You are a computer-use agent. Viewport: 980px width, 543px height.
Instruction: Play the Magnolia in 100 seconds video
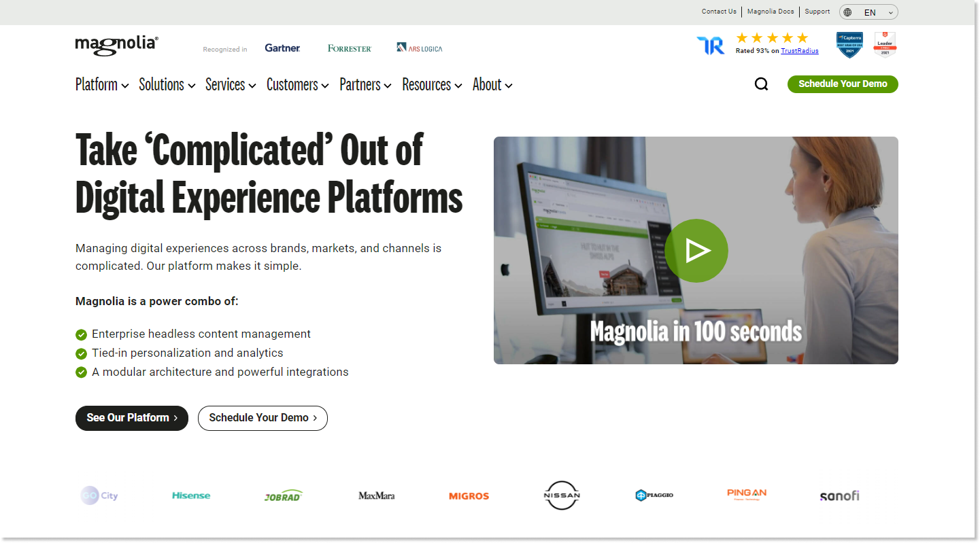click(x=696, y=251)
